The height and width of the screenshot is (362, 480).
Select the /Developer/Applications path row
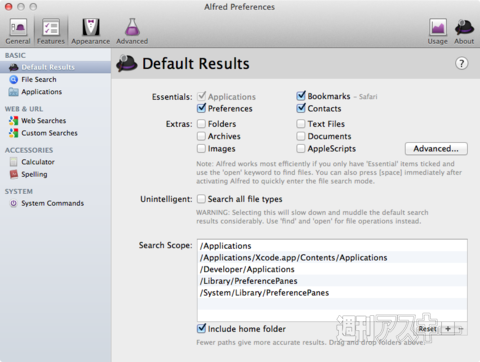coord(332,269)
